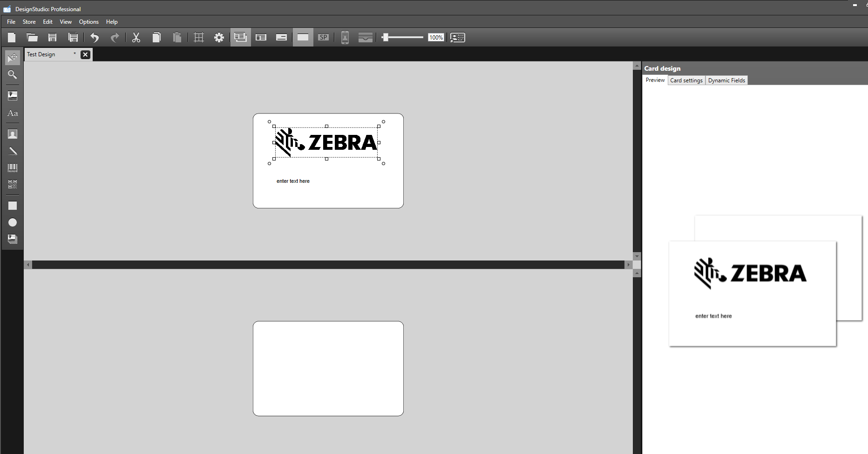Switch to the Card settings tab
The width and height of the screenshot is (868, 454).
(686, 80)
